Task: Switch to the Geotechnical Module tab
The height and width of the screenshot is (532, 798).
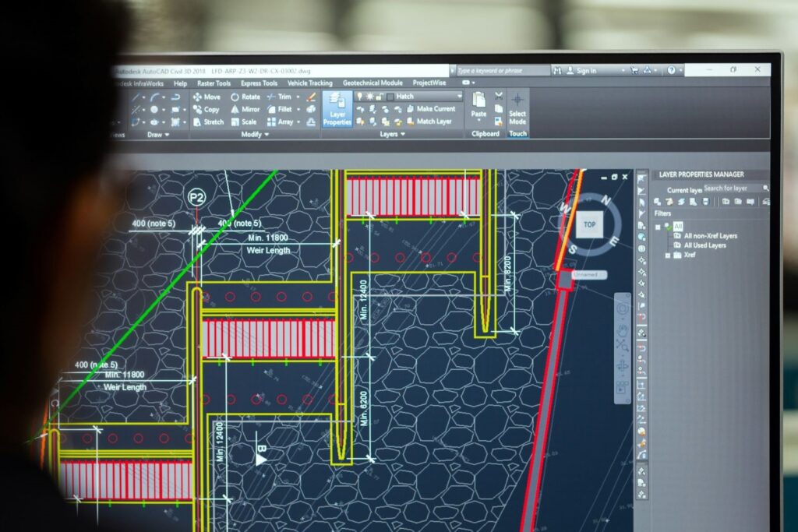Action: (373, 83)
